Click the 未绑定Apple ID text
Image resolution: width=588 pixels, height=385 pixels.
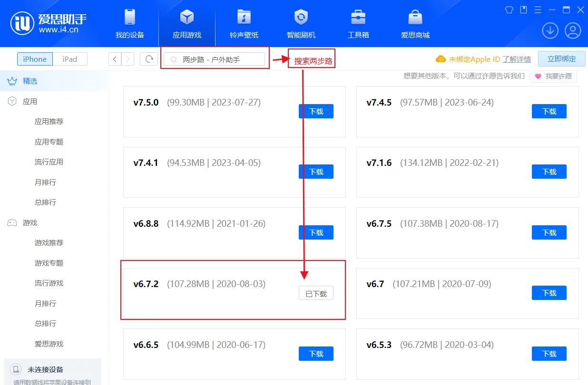coord(474,59)
